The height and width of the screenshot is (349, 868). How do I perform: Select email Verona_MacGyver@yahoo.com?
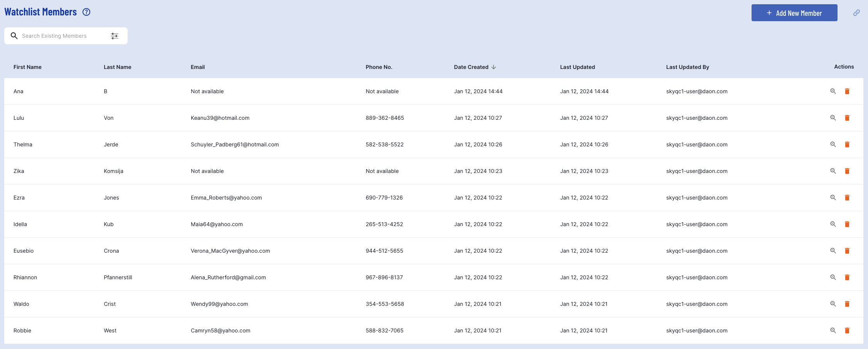(x=230, y=251)
